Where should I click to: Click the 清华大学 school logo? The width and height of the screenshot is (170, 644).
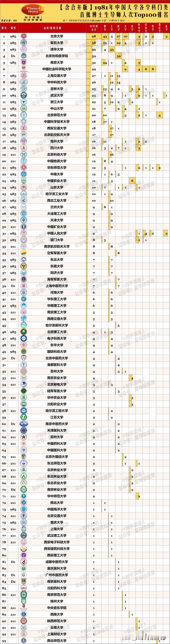pos(24,49)
